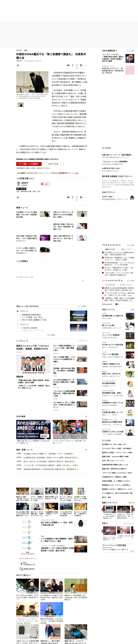Open 先生コネクト logo link
Screen dimensions: 138x644
tap(28, 569)
